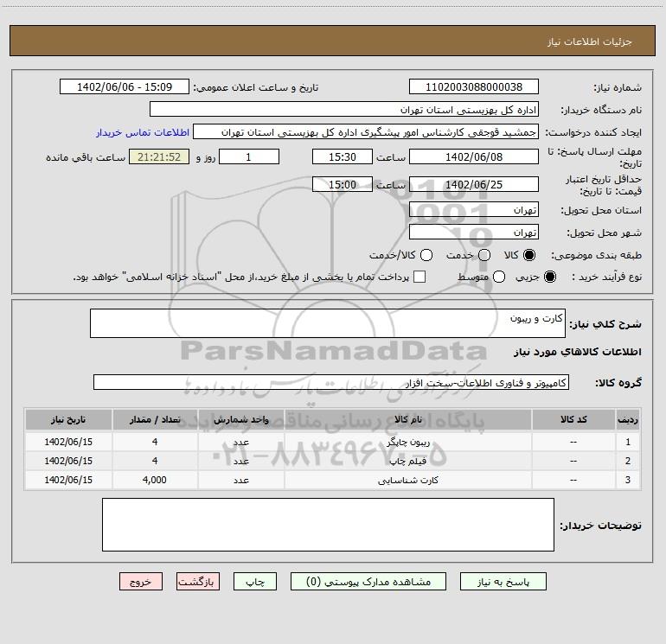Click the deadline time field 15:30
The width and height of the screenshot is (666, 644).
343,156
